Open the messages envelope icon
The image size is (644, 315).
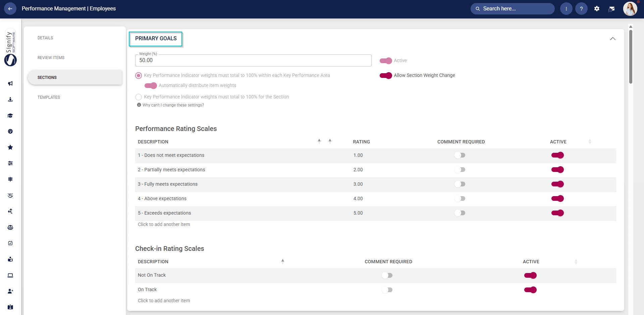tap(612, 9)
